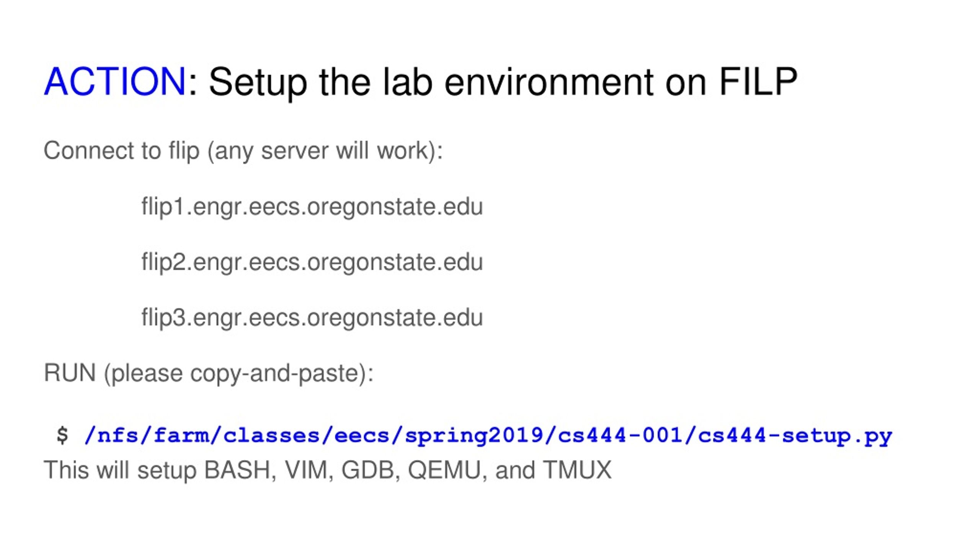The height and width of the screenshot is (551, 980).
Task: Click the word TMUX in last line
Action: 577,470
